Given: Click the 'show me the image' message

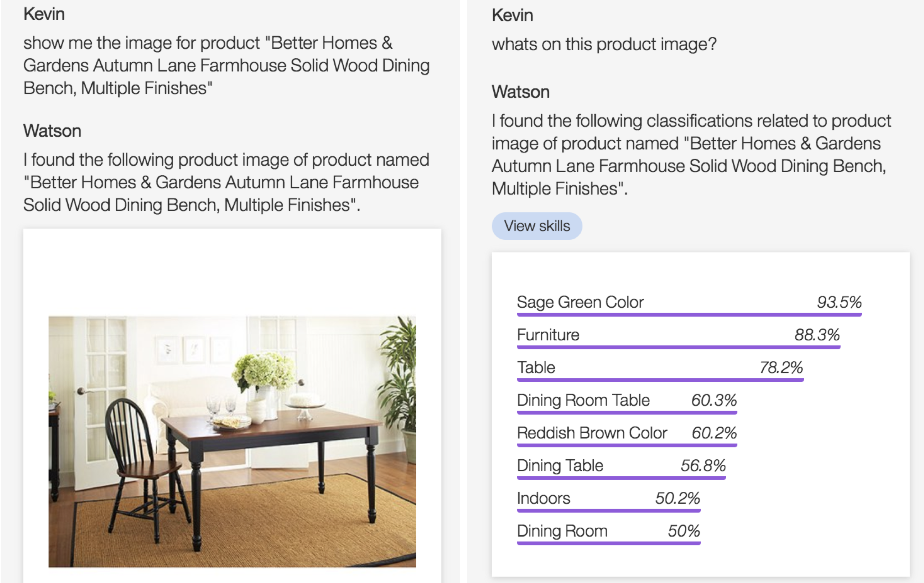Looking at the screenshot, I should [x=227, y=65].
